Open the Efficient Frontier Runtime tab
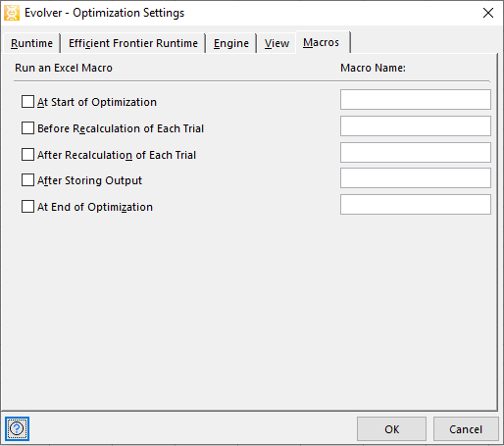Screen dimensions: 504x446 click(x=133, y=43)
